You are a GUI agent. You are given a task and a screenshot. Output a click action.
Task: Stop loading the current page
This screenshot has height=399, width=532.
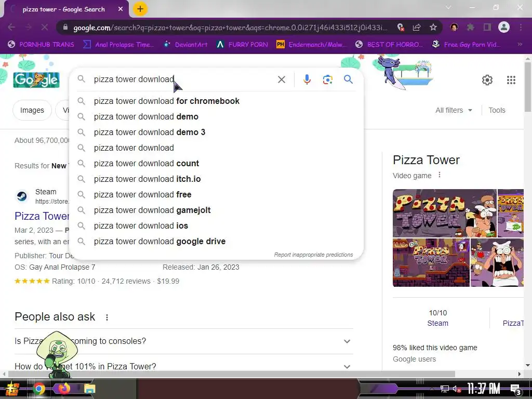pyautogui.click(x=45, y=27)
